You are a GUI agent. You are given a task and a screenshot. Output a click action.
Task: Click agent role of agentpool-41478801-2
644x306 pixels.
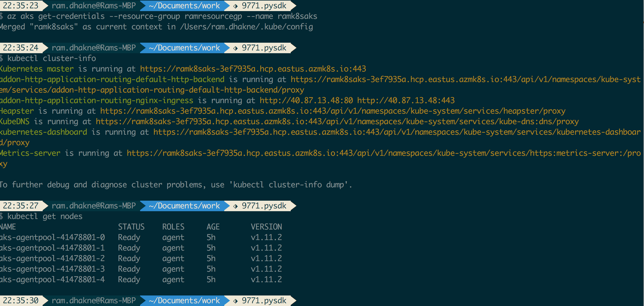173,259
